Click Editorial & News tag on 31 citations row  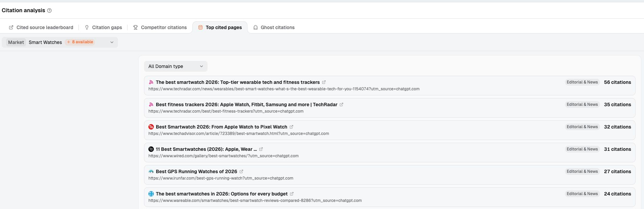tap(582, 149)
